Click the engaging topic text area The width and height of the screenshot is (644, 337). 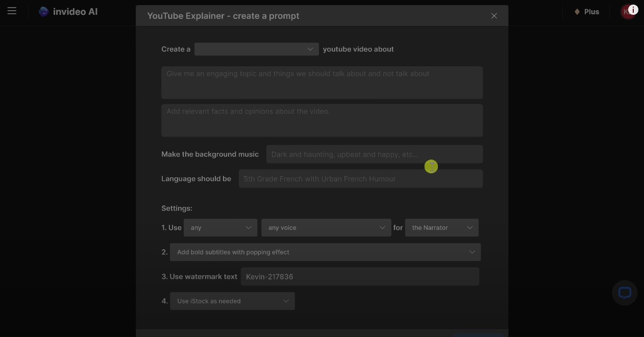pos(322,82)
